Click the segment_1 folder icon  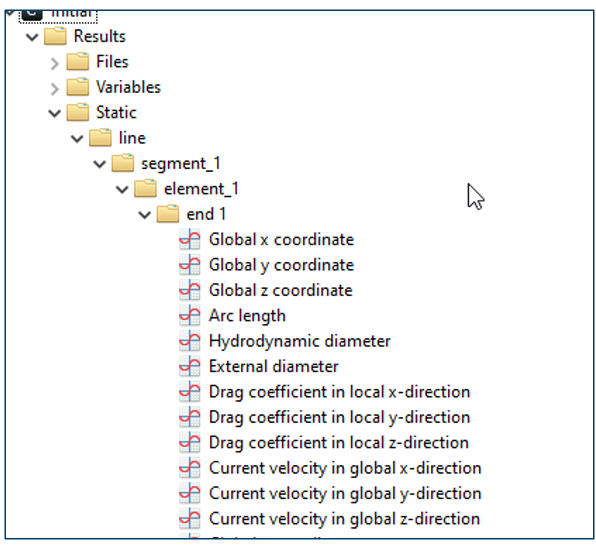(x=123, y=163)
